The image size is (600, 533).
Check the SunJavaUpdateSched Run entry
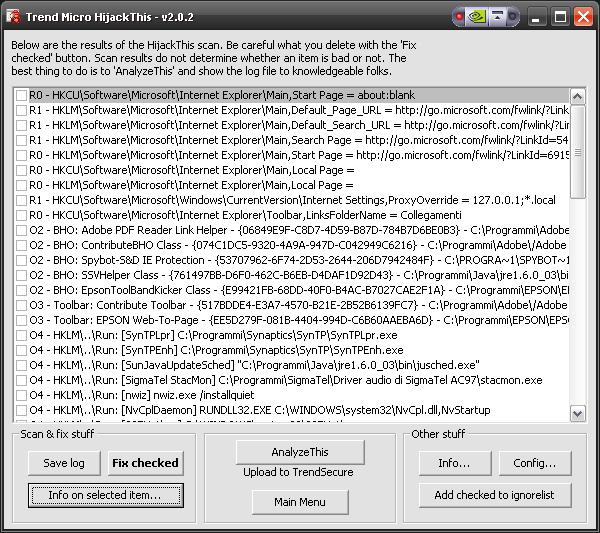point(21,365)
